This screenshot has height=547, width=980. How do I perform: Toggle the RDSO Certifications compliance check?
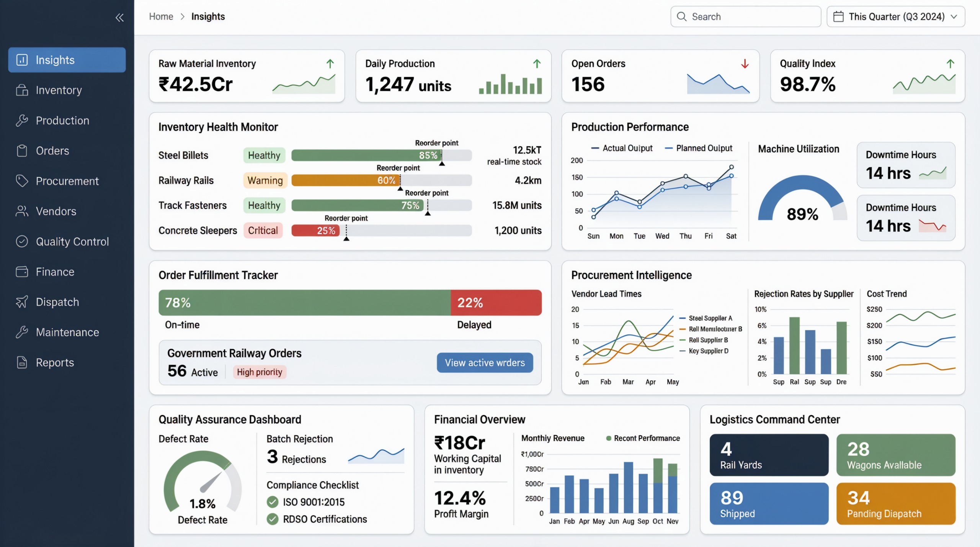point(273,519)
